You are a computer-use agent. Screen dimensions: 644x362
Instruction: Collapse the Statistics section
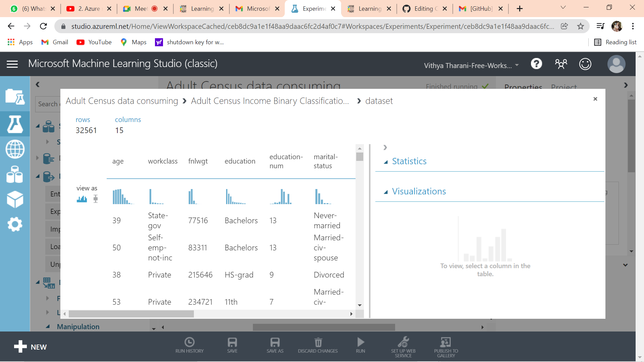386,161
